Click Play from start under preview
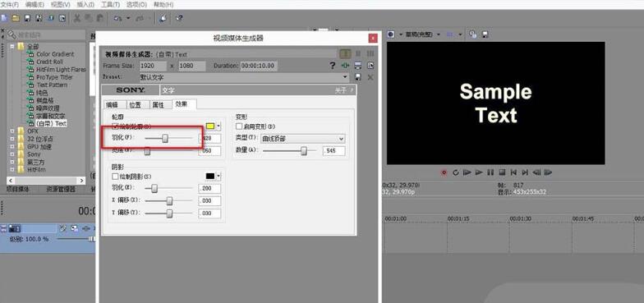644x303 pixels. coord(467,172)
